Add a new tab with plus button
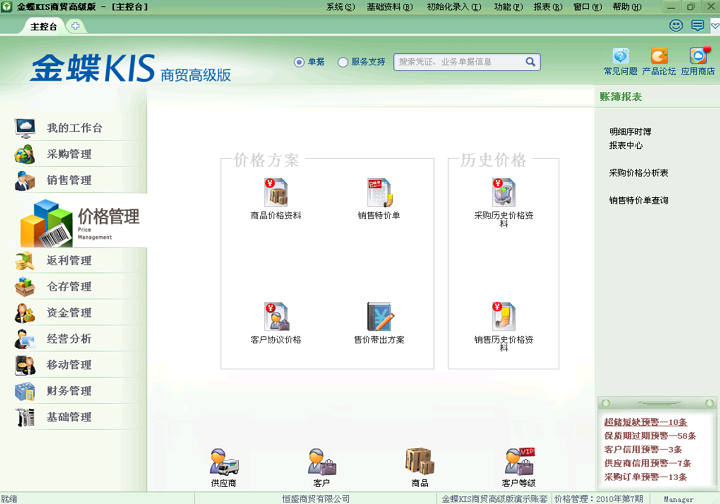 (x=75, y=26)
